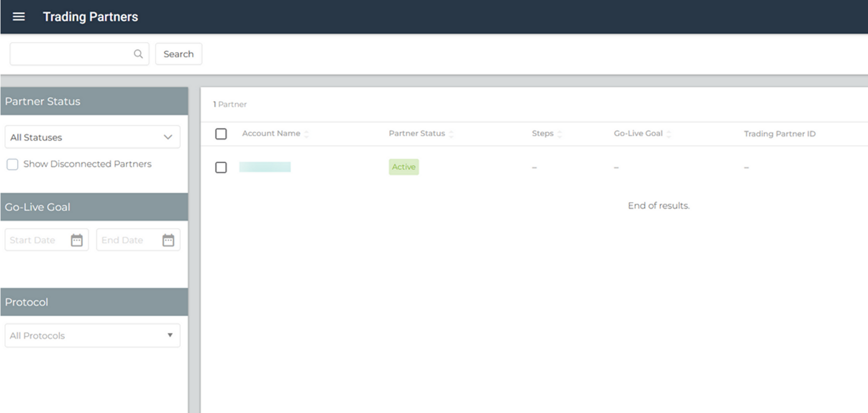Sort by Go-Live Goal column arrows
The height and width of the screenshot is (413, 868).
coord(669,134)
